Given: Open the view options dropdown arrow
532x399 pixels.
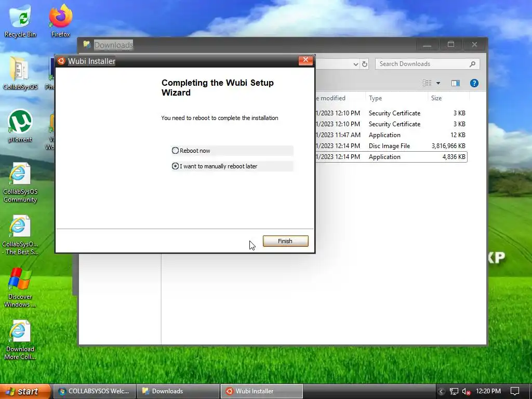Looking at the screenshot, I should pyautogui.click(x=438, y=83).
